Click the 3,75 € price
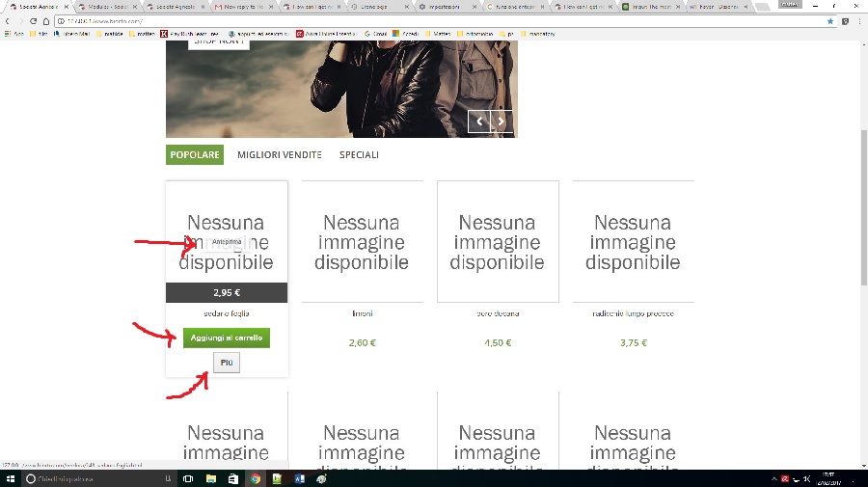Screen dimensions: 868x487 [x=634, y=343]
